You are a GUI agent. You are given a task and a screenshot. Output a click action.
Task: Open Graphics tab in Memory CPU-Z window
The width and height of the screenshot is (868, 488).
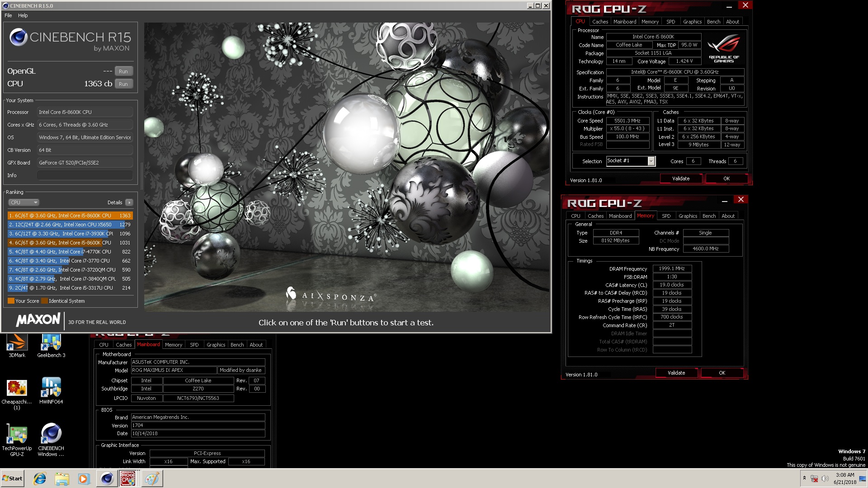(x=688, y=216)
